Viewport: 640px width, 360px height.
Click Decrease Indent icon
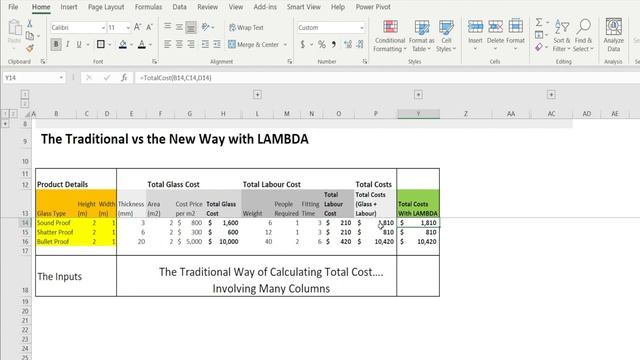click(x=205, y=44)
